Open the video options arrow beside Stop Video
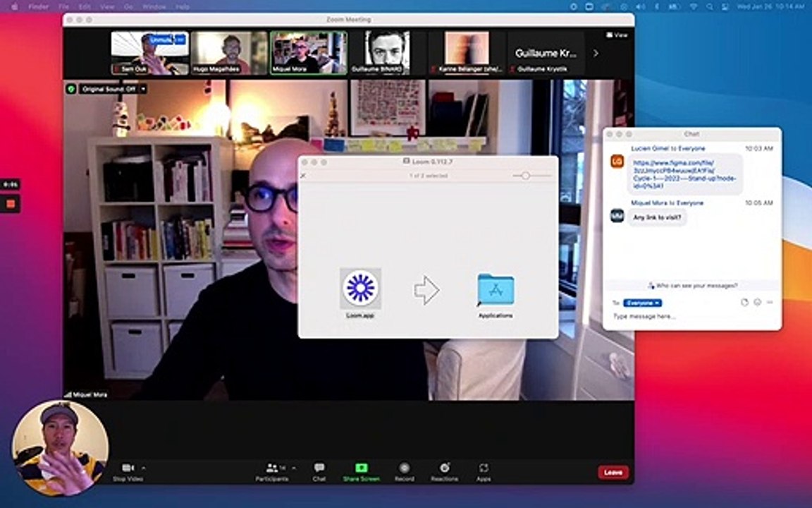 [x=144, y=468]
